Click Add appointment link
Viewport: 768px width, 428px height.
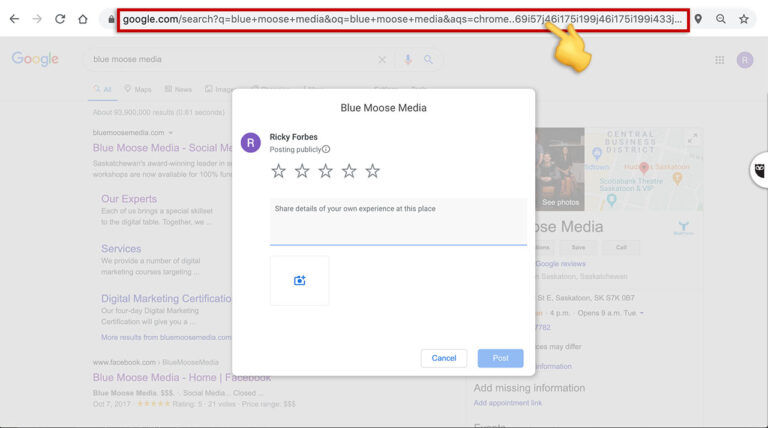pos(507,403)
